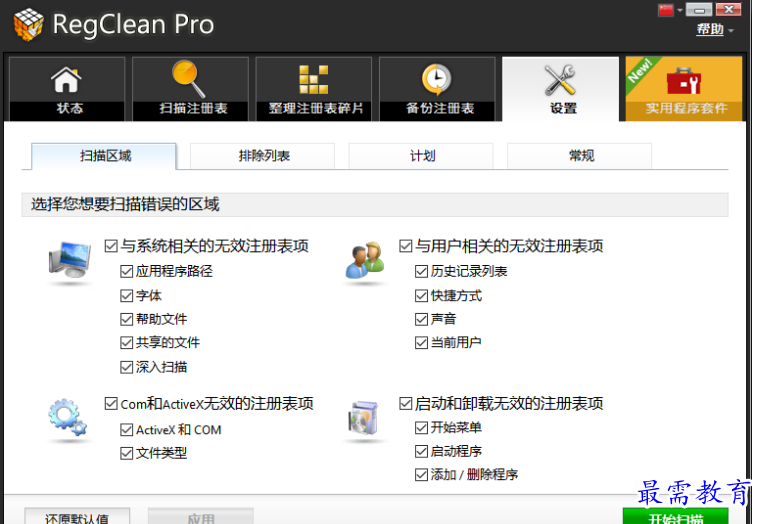Toggle the 共享的文件 checkbox
759x524 pixels.
coord(126,343)
